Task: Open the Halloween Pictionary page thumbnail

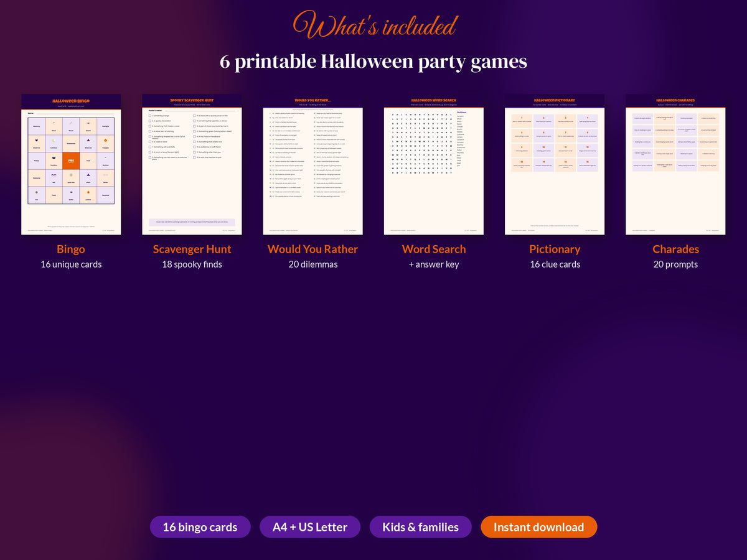Action: point(555,164)
